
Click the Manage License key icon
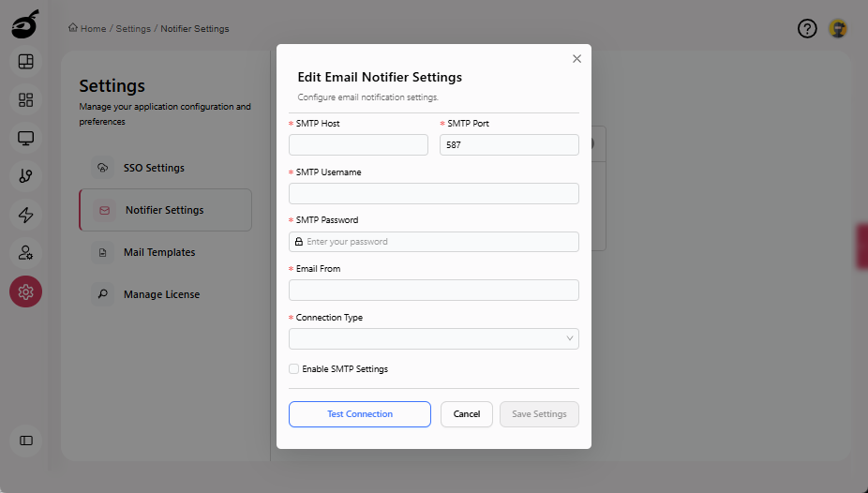point(102,294)
